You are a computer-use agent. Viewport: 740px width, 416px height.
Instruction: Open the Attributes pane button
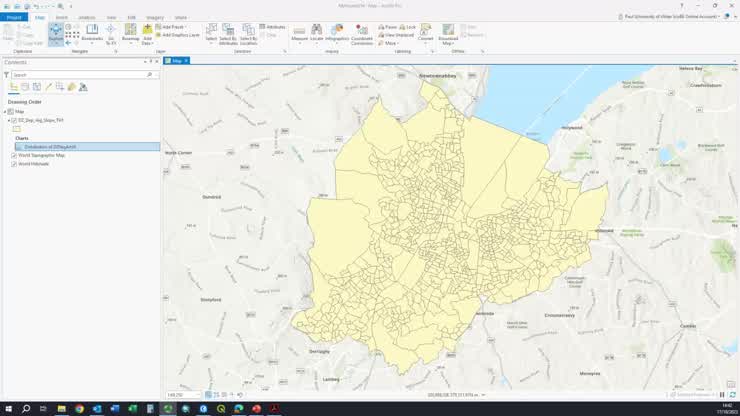pyautogui.click(x=272, y=27)
